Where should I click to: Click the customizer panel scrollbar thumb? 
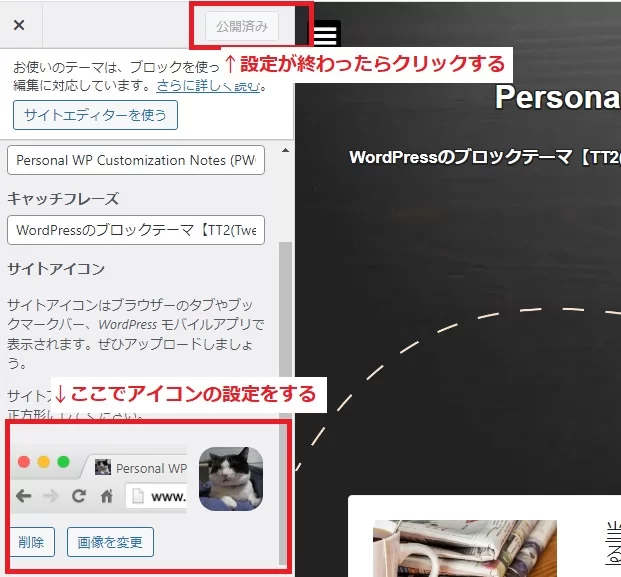pos(285,403)
